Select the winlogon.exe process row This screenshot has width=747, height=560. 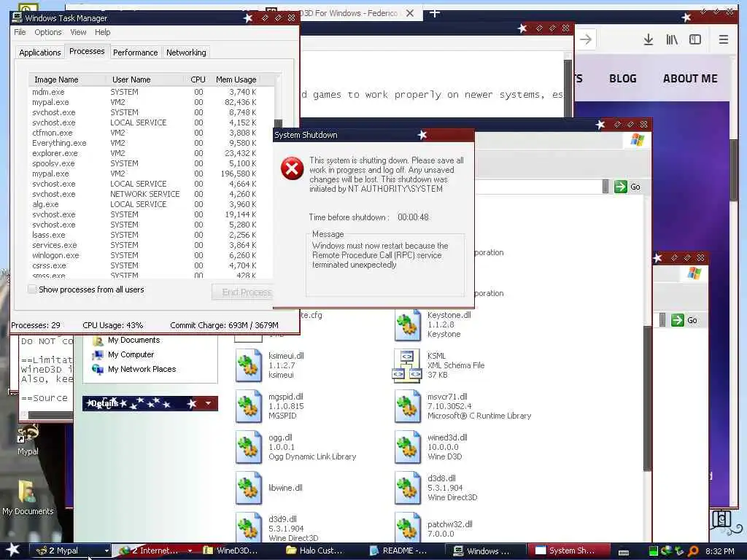(151, 255)
